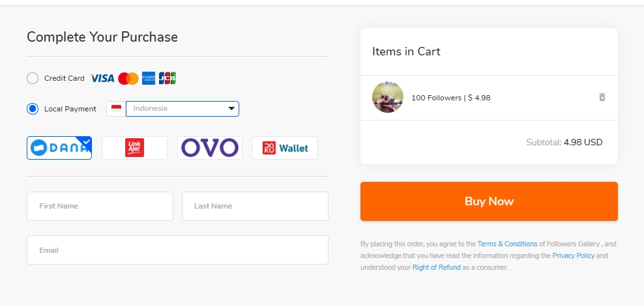Select the Credit Card radio button

pyautogui.click(x=33, y=78)
